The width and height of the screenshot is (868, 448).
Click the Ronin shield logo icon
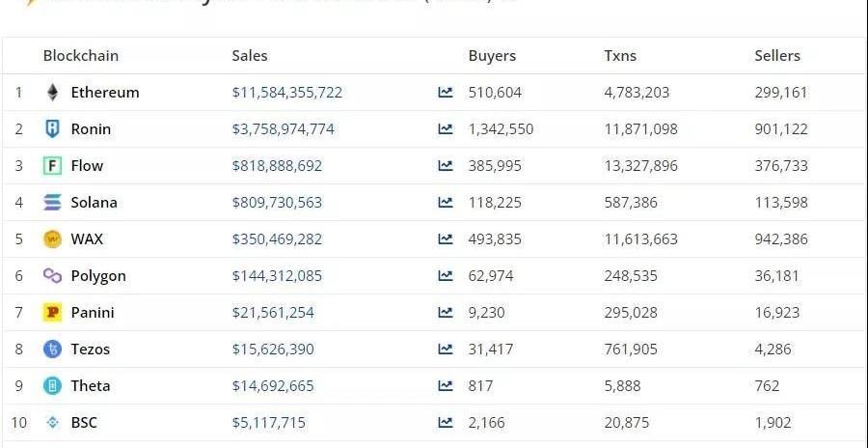(52, 129)
